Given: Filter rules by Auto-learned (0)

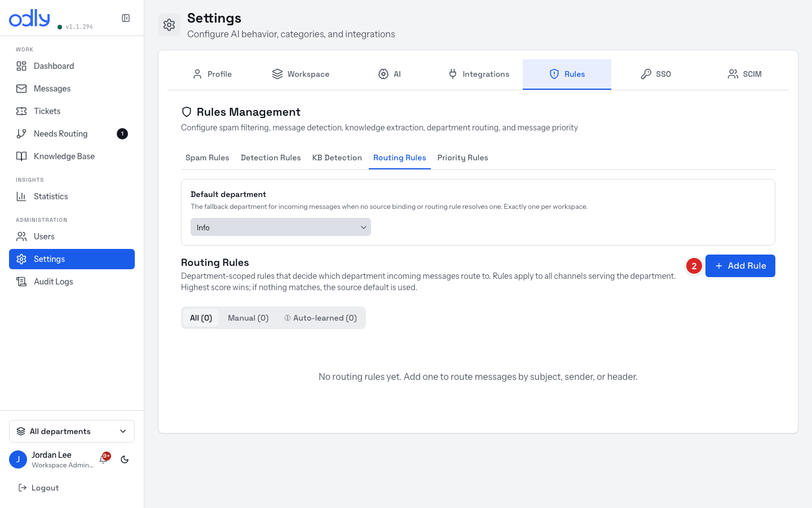Looking at the screenshot, I should (x=321, y=318).
